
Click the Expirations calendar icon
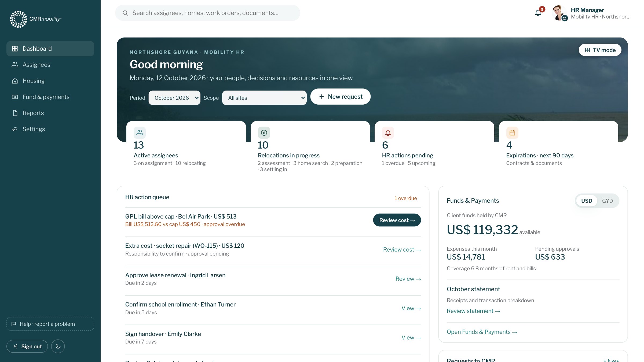512,132
